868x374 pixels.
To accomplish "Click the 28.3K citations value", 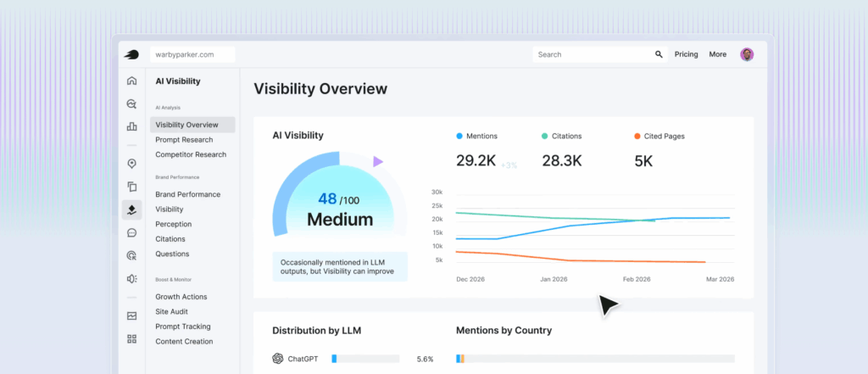I will coord(562,160).
